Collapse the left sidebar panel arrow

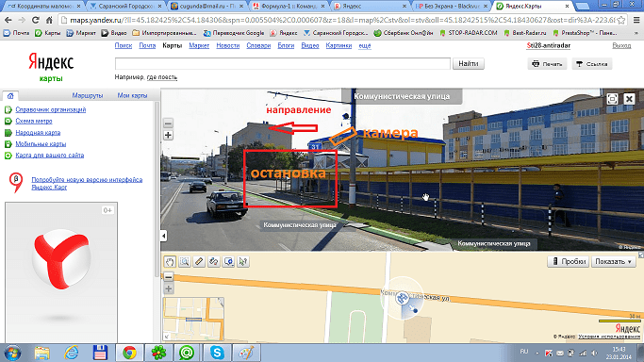coord(163,236)
